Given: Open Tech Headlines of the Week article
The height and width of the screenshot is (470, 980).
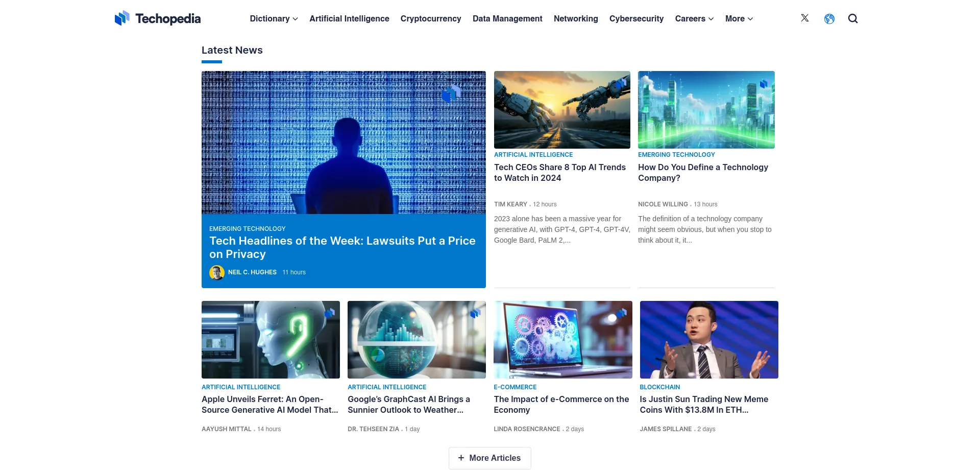Looking at the screenshot, I should coord(342,247).
